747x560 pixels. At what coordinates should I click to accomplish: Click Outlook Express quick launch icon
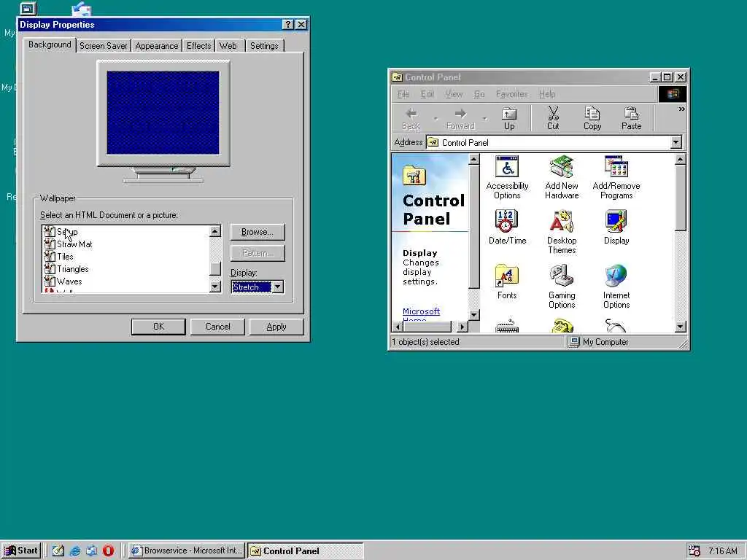click(x=91, y=551)
